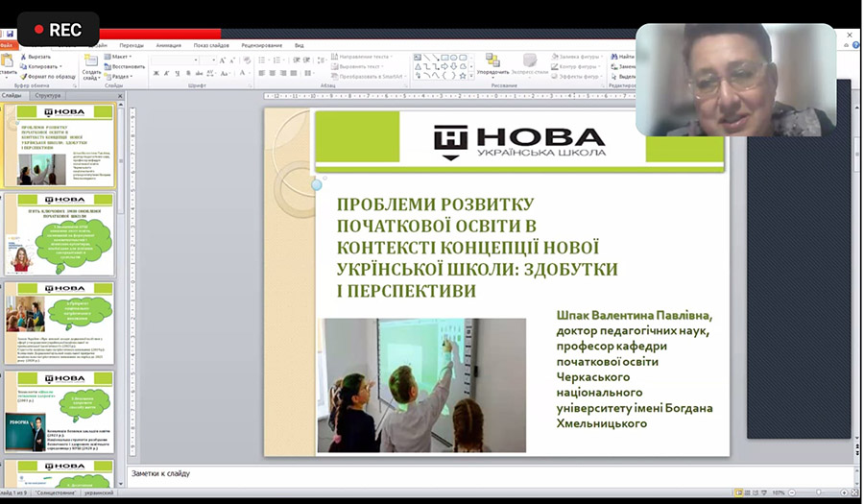Screen dimensions: 864x504
Task: Open the font color (A) picker
Action: click(x=245, y=73)
